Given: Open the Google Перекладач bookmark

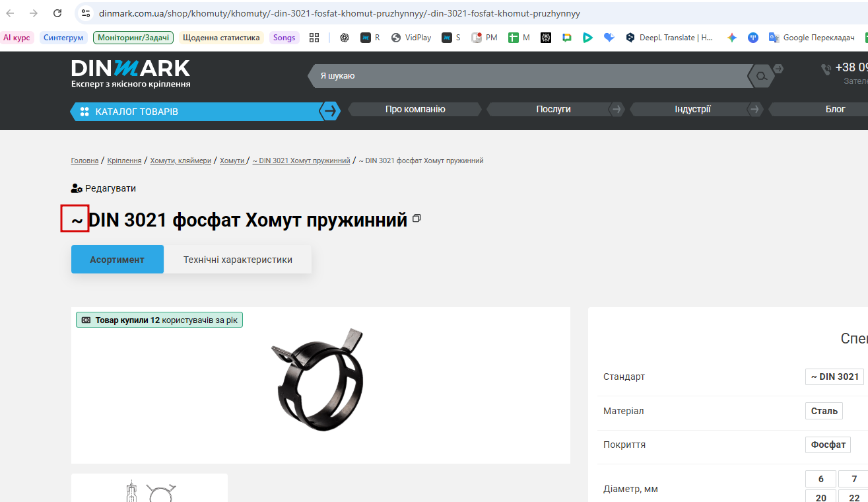Looking at the screenshot, I should [812, 38].
